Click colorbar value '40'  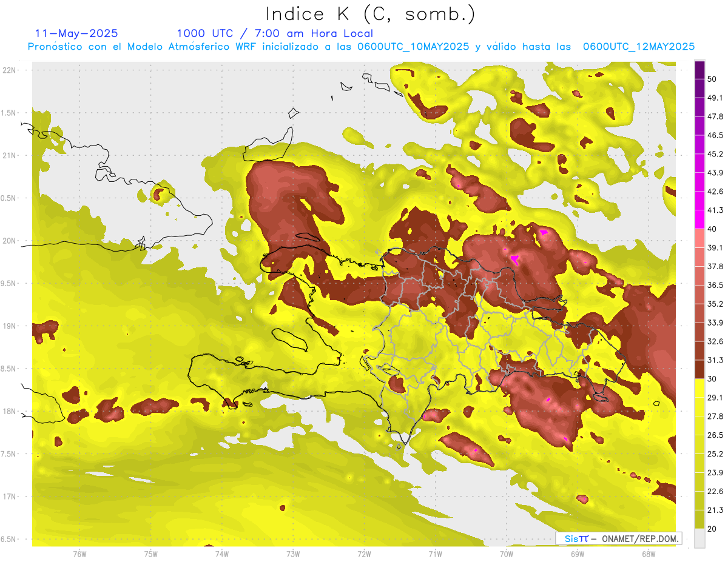click(713, 229)
